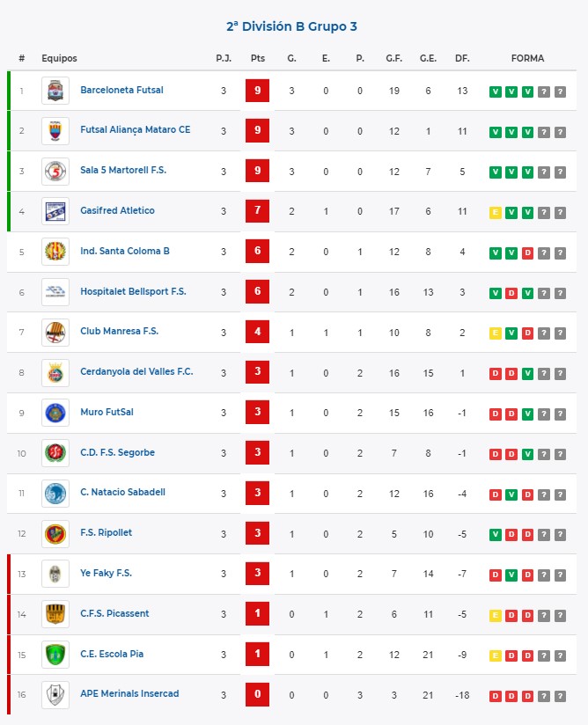
Task: Click the Muro FutSal team logo
Action: (x=55, y=413)
